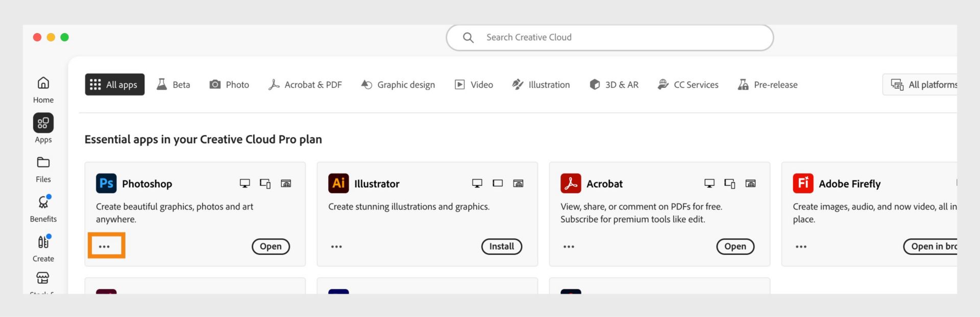Switch to the Beta tab

pos(174,85)
